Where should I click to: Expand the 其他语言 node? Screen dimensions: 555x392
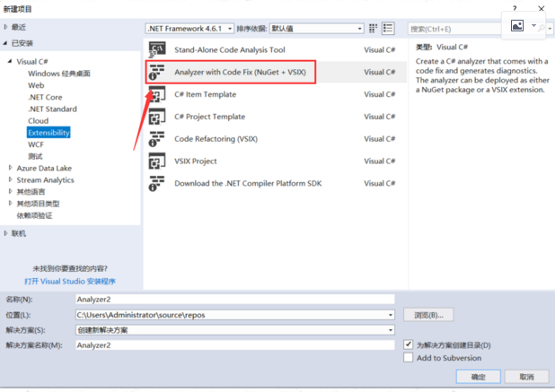point(10,192)
